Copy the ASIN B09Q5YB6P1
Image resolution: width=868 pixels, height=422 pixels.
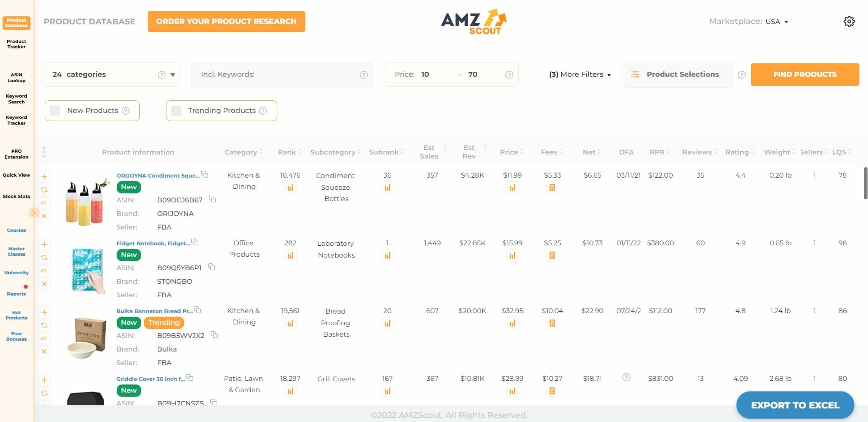(x=211, y=267)
